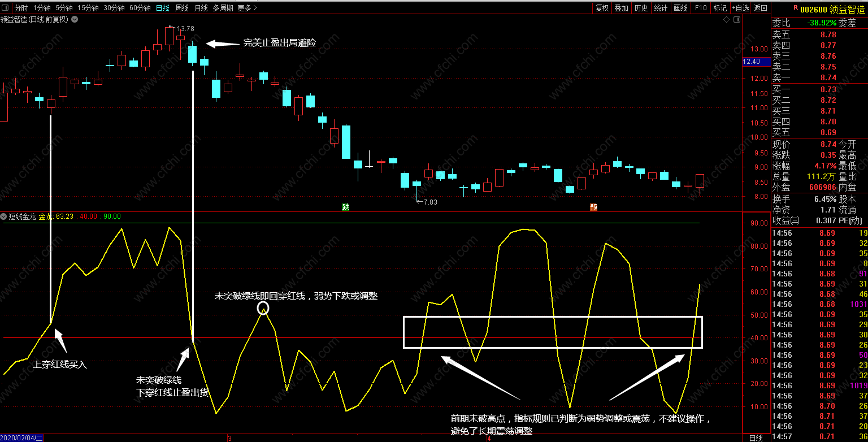Toggle the left sidebar panel icon

6,8
